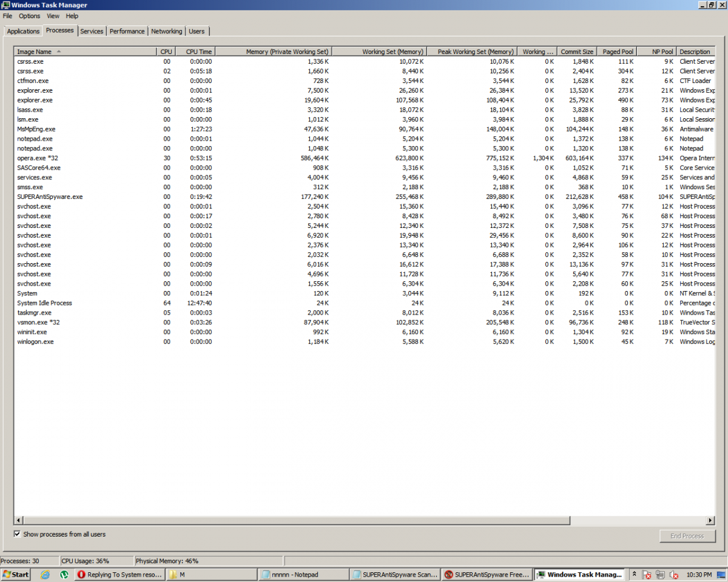
Task: Click the Task Manager title bar icon
Action: click(5, 5)
